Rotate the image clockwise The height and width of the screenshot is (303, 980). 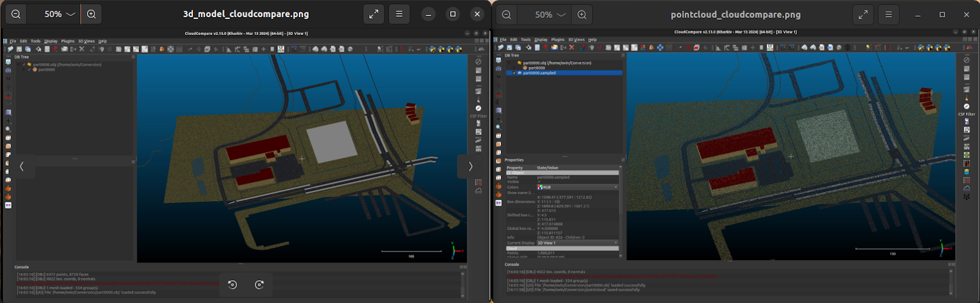(259, 284)
